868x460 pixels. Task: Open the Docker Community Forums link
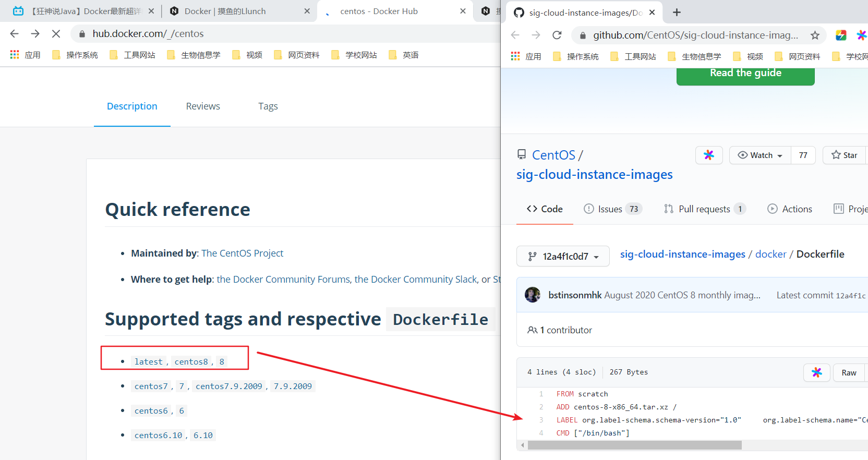point(283,280)
